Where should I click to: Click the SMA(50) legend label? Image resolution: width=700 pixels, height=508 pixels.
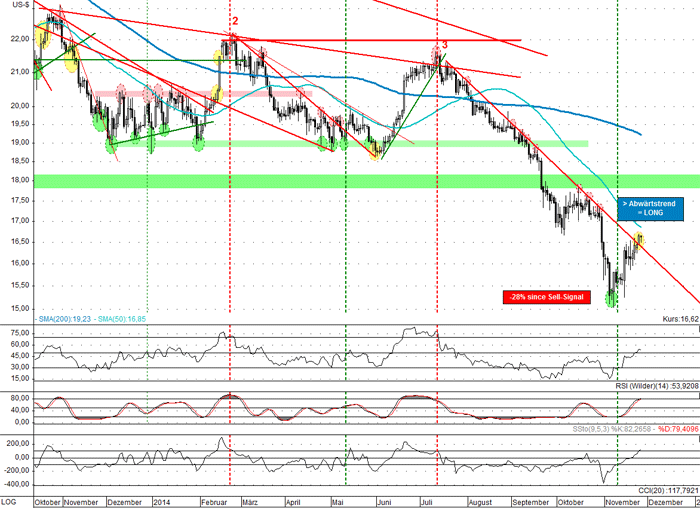pos(121,319)
